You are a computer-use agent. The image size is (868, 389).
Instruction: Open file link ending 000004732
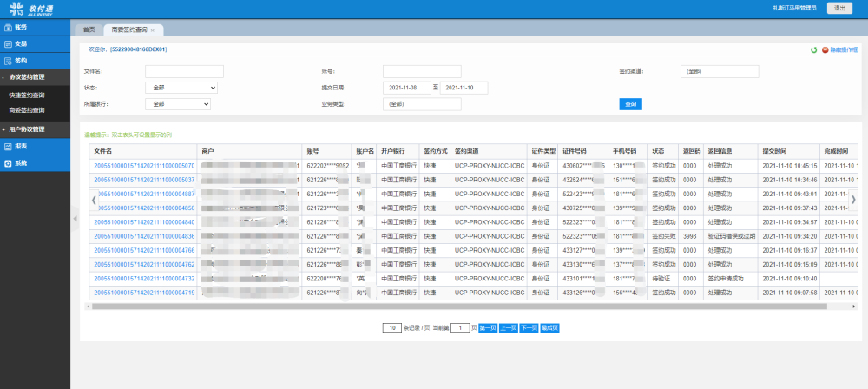[x=144, y=279]
